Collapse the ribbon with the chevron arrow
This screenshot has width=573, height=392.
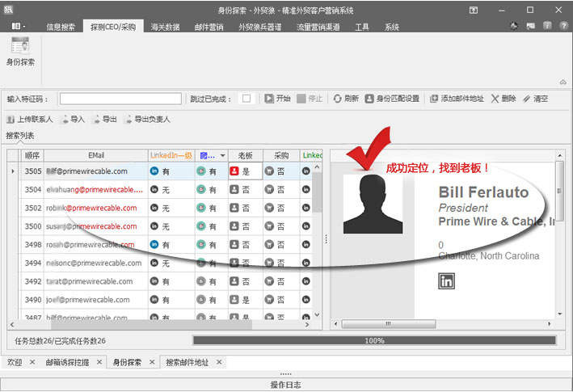(562, 82)
